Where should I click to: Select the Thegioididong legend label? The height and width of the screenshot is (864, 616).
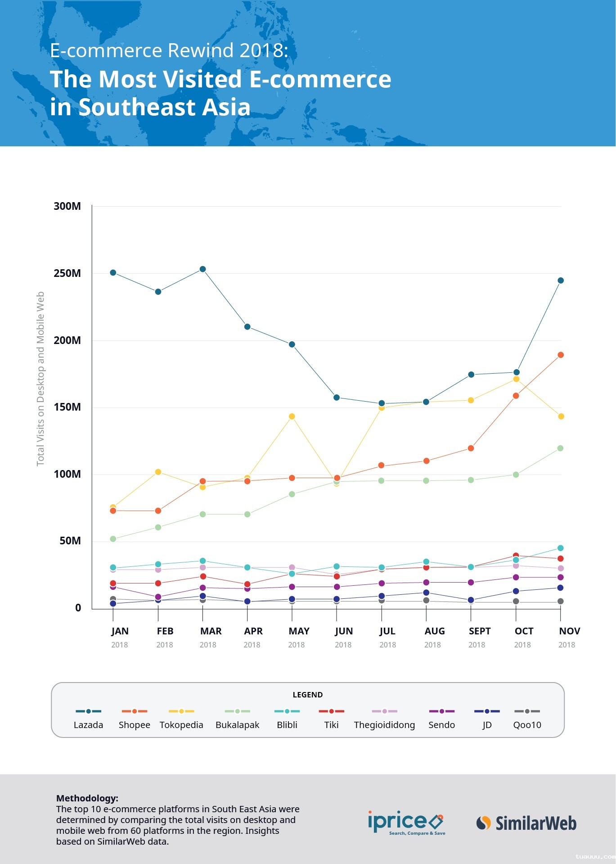pos(384,725)
